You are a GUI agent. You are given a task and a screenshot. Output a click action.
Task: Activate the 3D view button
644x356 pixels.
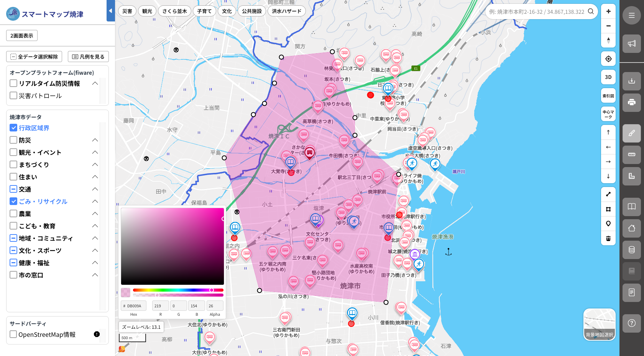click(x=608, y=77)
